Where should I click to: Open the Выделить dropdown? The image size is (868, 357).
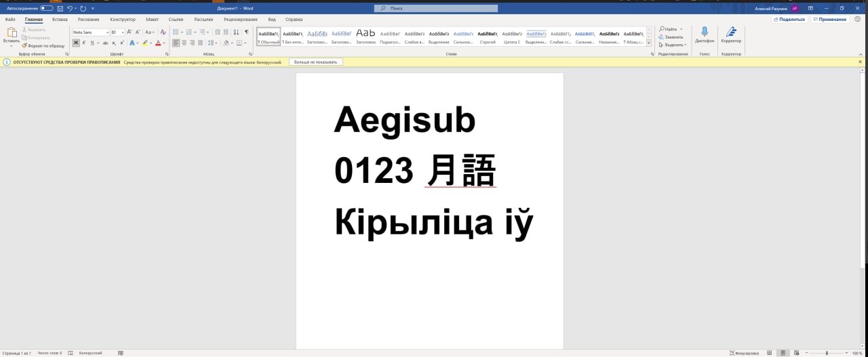coord(673,45)
